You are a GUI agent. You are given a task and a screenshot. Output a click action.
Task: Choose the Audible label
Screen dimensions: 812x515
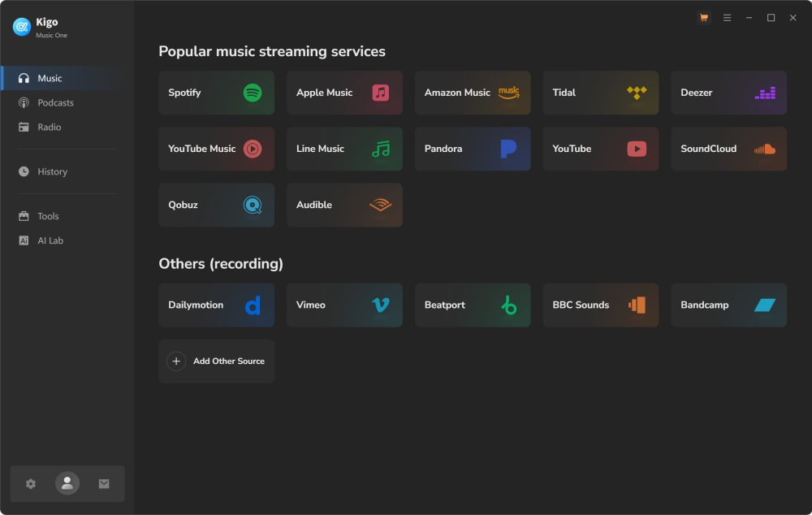(313, 206)
